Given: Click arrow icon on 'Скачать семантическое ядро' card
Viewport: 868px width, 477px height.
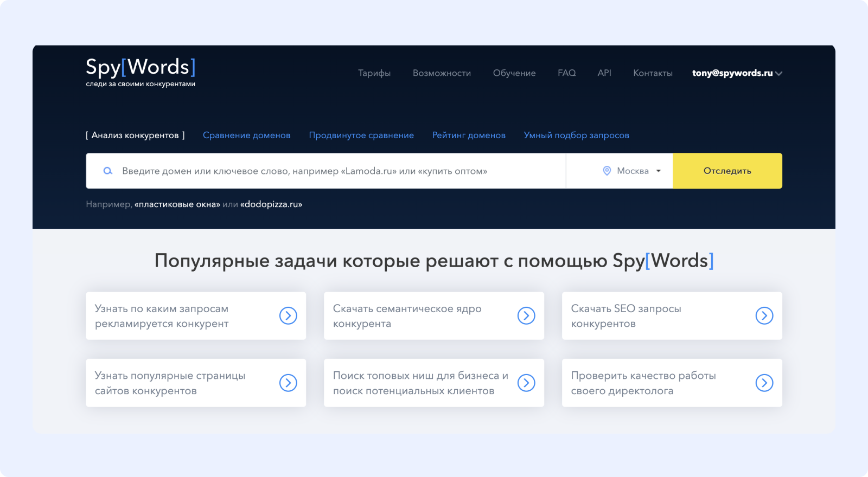Looking at the screenshot, I should coord(526,315).
